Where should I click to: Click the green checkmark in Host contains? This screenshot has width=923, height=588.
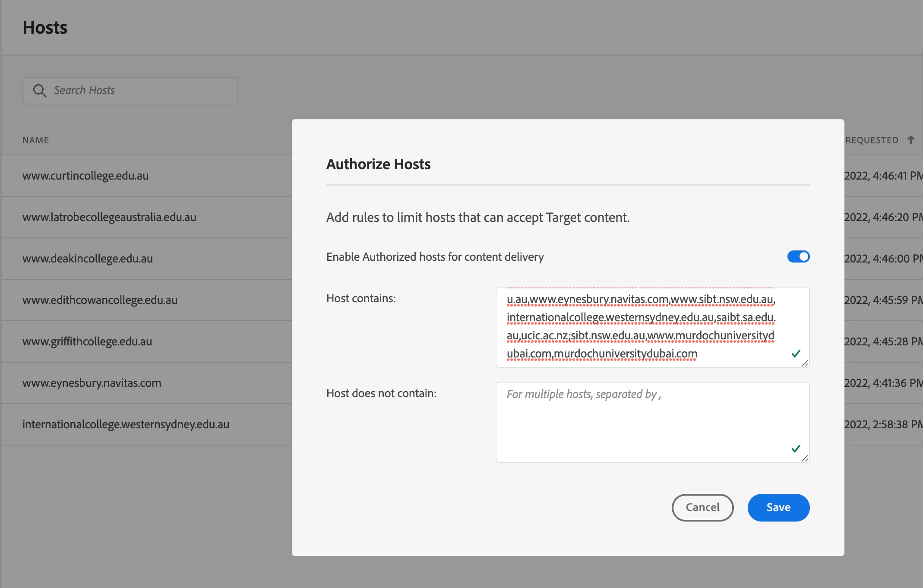coord(796,354)
